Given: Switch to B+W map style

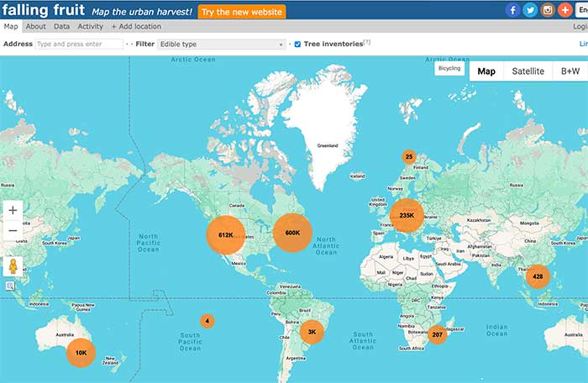Looking at the screenshot, I should 570,71.
